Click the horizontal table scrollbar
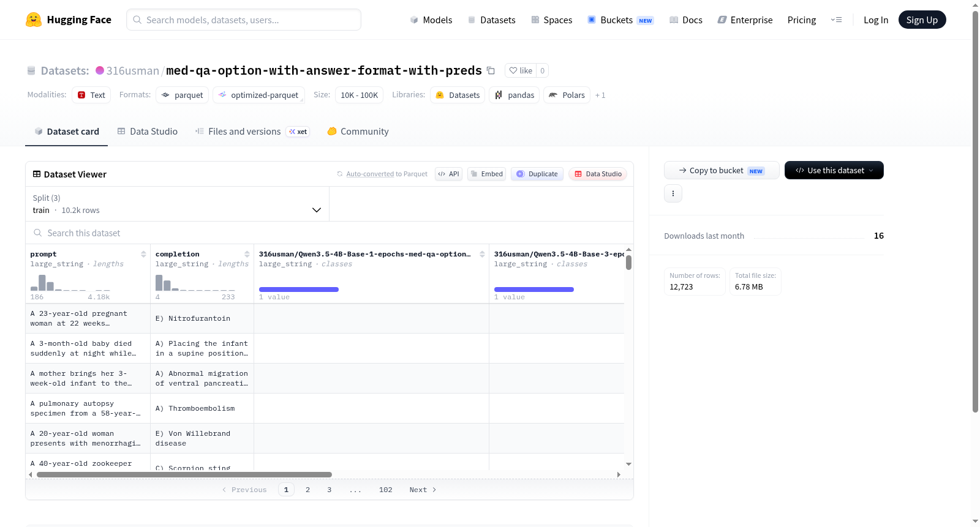The width and height of the screenshot is (980, 527). click(184, 474)
